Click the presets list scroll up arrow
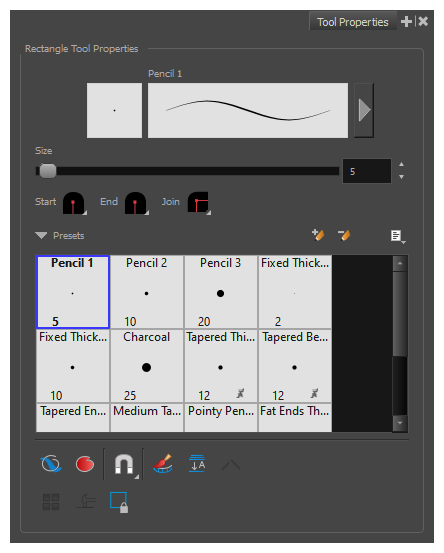Viewport: 444px width, 553px height. pyautogui.click(x=400, y=263)
